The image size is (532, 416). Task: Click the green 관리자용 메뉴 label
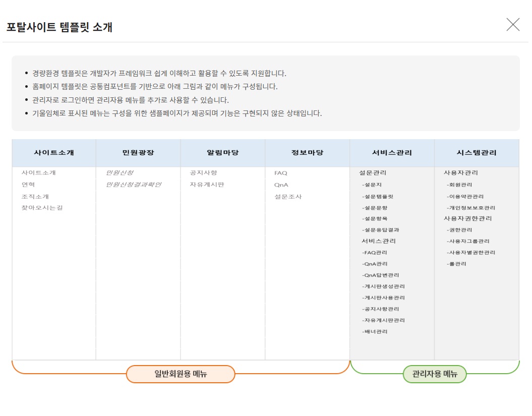(434, 374)
